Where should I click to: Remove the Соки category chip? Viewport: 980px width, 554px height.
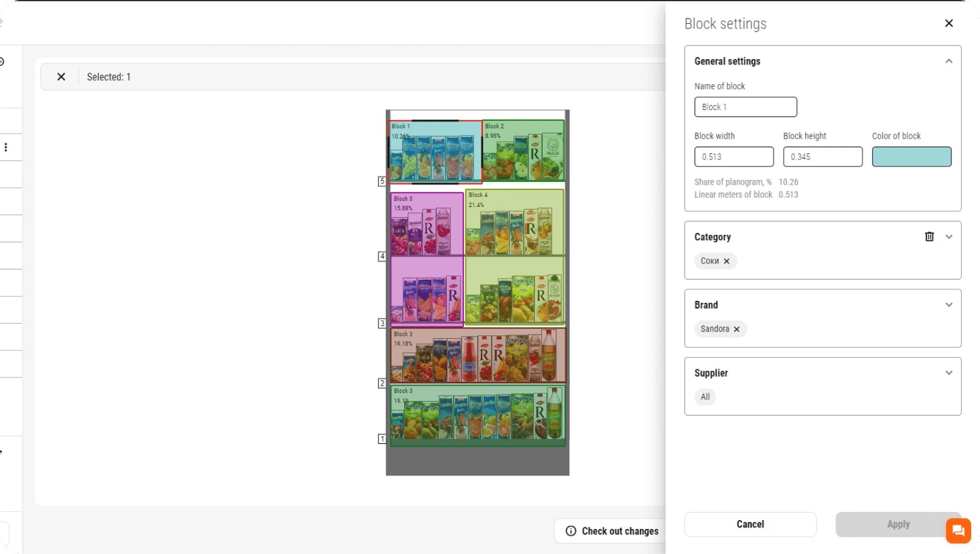[x=727, y=261]
